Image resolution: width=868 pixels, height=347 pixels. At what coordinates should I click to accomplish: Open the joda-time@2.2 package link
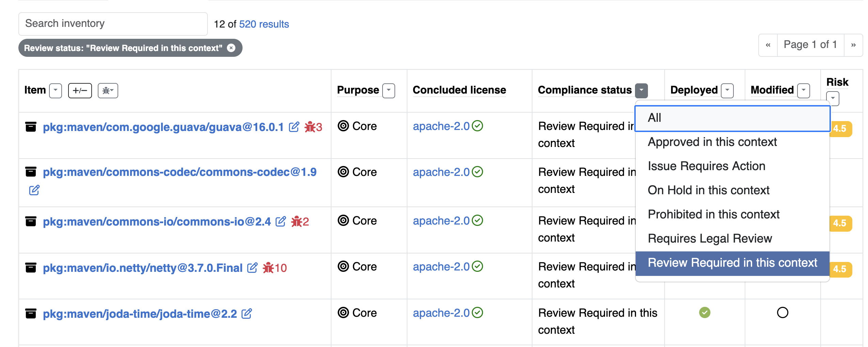(140, 314)
